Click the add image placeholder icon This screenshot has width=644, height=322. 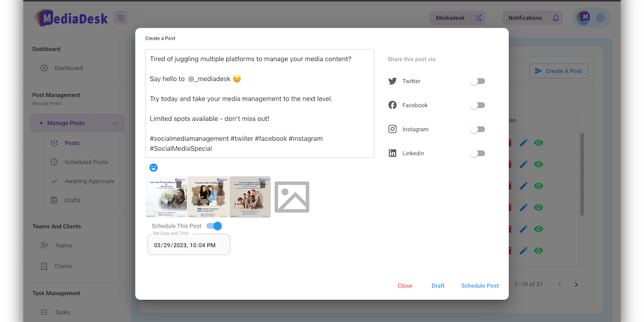[292, 197]
